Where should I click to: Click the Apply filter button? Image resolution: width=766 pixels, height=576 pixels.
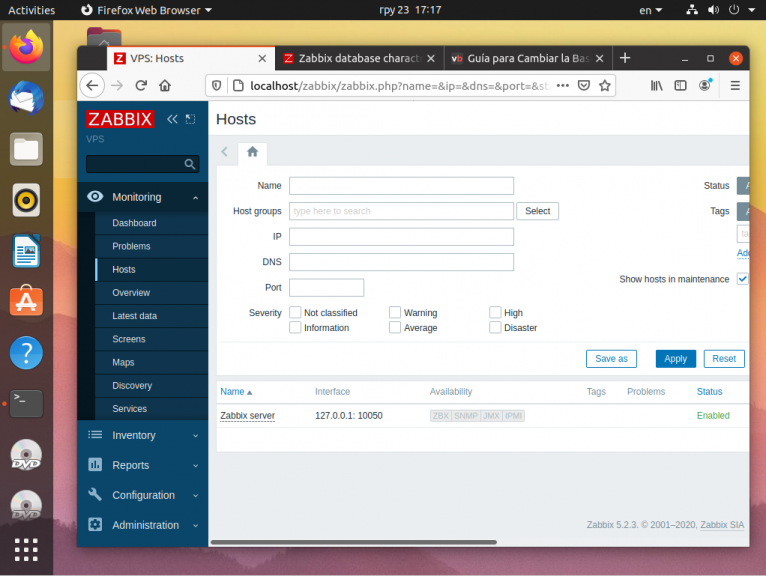[x=675, y=359]
